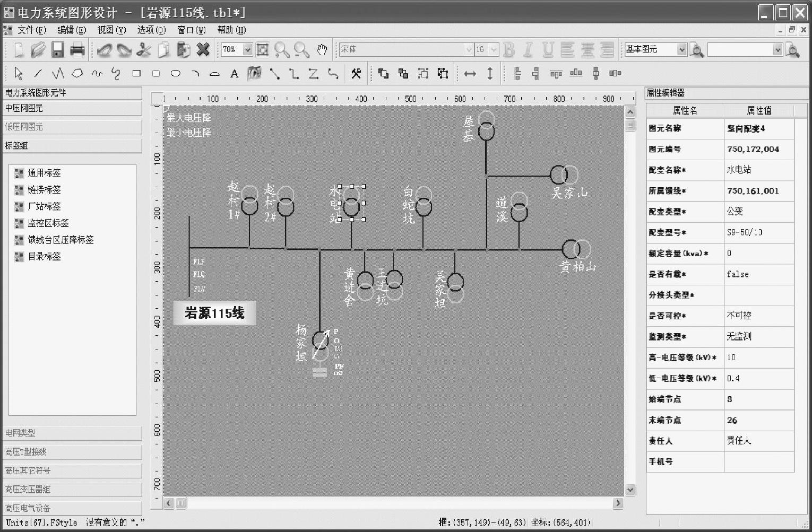Click the canvas scroll-down arrow
812x532 pixels.
(630, 490)
